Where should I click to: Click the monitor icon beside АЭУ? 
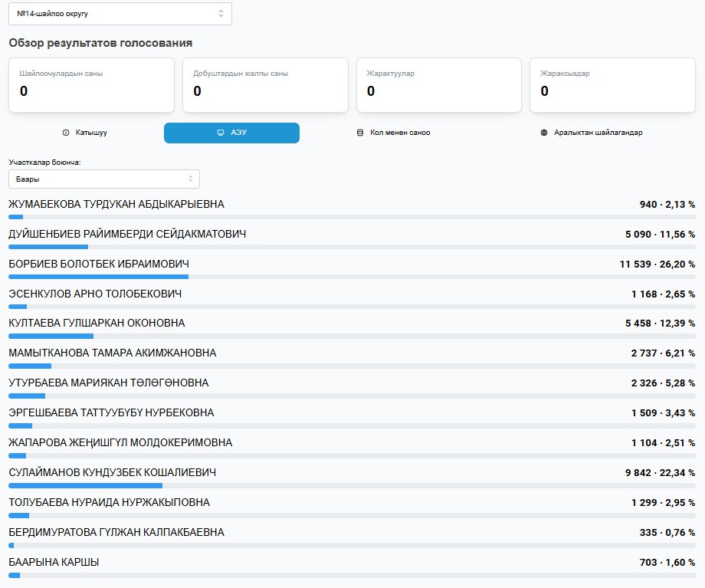(x=221, y=133)
